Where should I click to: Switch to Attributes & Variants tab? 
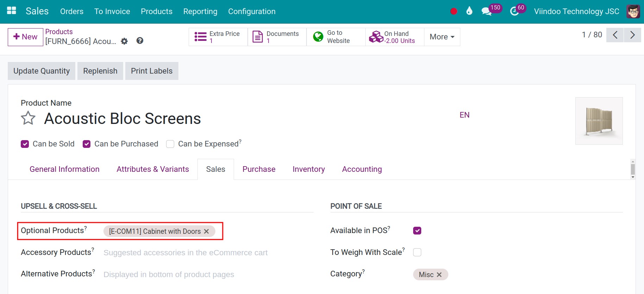[x=153, y=169]
